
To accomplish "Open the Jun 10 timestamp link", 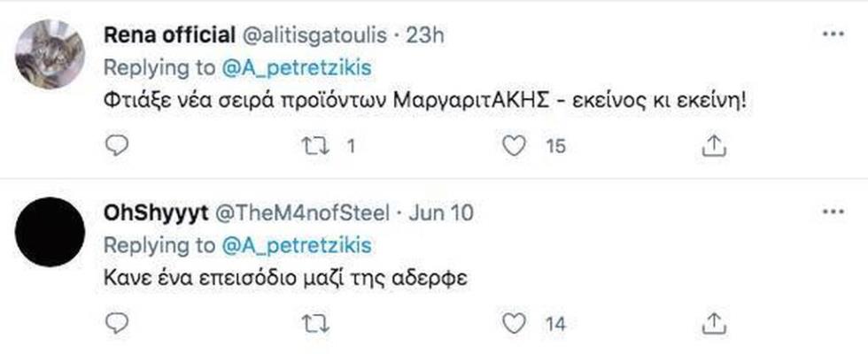I will (x=441, y=212).
